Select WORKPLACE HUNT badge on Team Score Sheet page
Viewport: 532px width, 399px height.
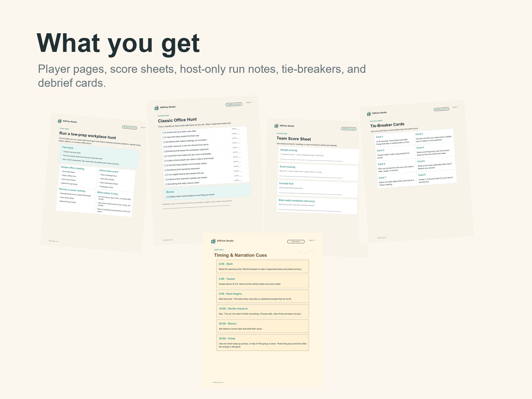(x=348, y=128)
